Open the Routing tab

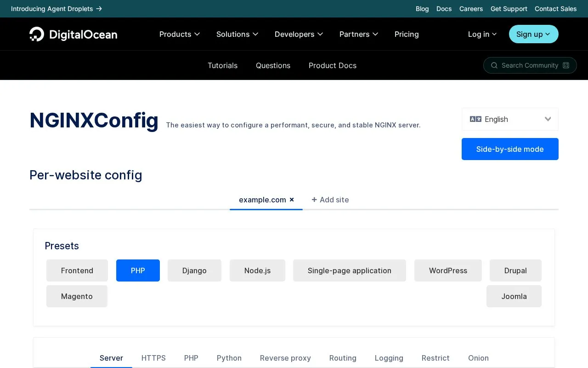(343, 358)
